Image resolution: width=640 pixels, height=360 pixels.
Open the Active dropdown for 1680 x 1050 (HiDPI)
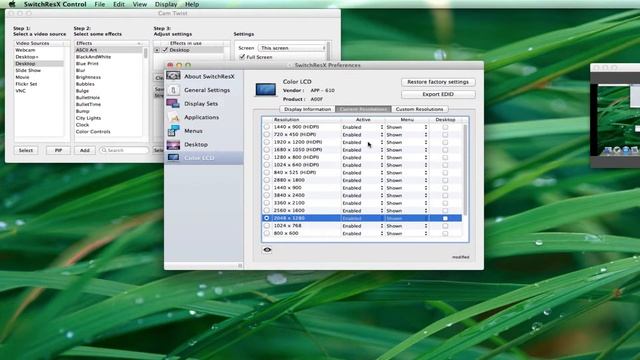pyautogui.click(x=363, y=150)
